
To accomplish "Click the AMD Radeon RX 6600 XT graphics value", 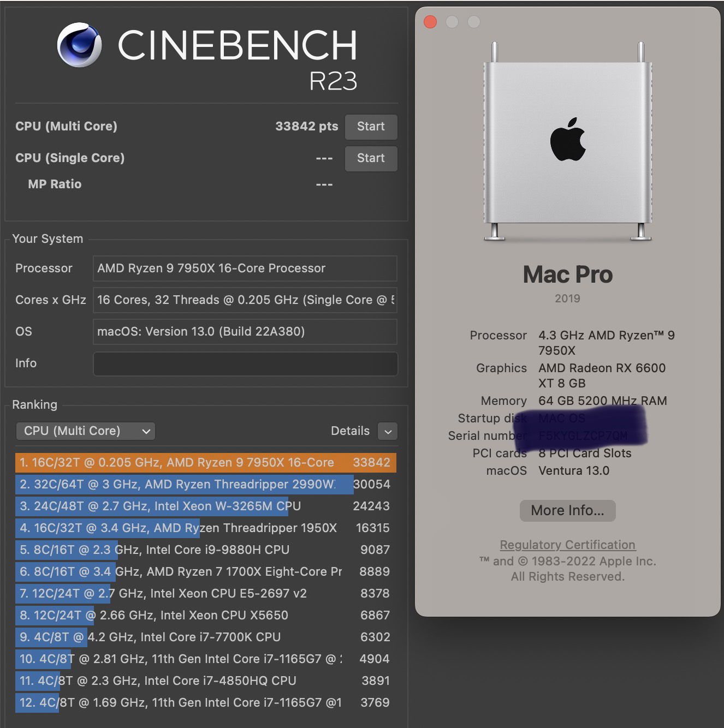I will point(602,375).
